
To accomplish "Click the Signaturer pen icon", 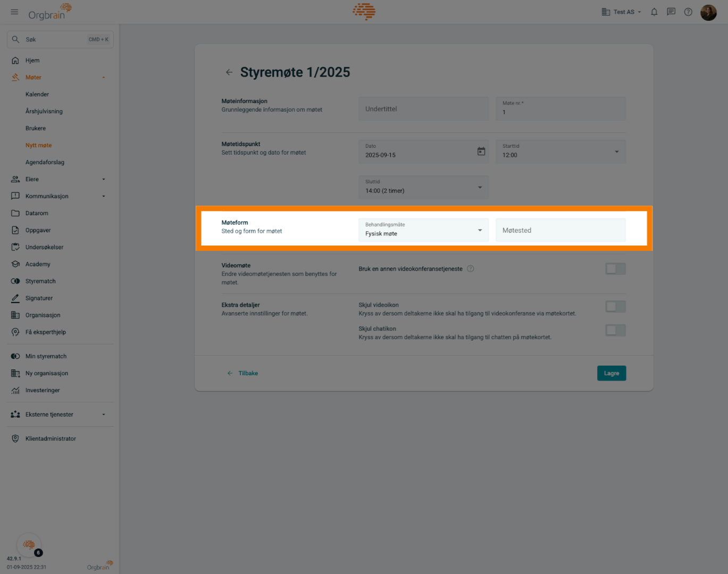I will [x=15, y=299].
